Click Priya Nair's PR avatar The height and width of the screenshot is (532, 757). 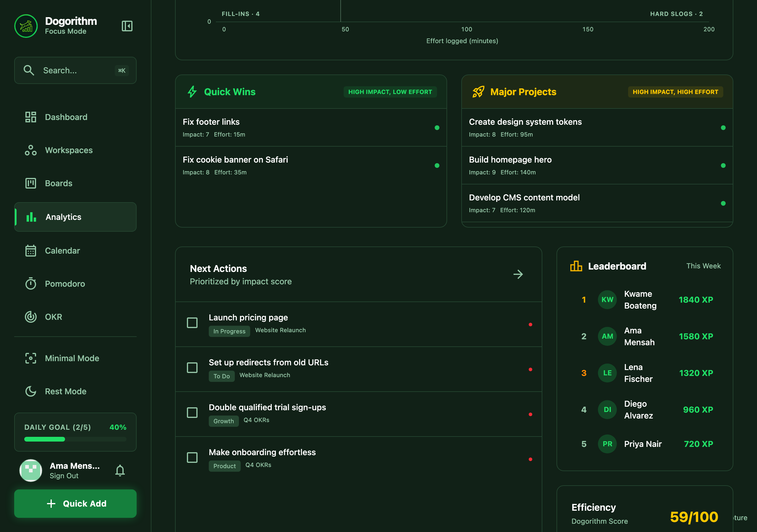(607, 444)
